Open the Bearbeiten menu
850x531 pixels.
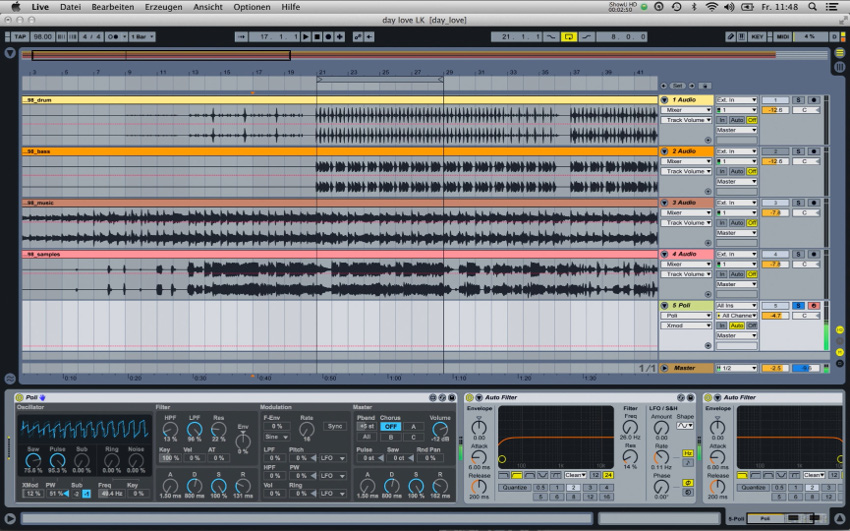pyautogui.click(x=113, y=7)
